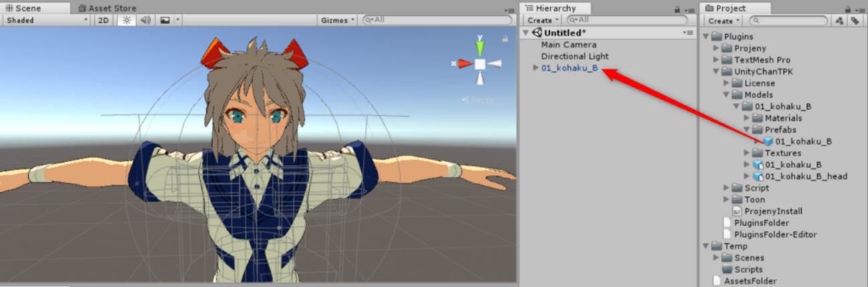This screenshot has height=287, width=868.
Task: Click the Models folder icon
Action: [738, 95]
